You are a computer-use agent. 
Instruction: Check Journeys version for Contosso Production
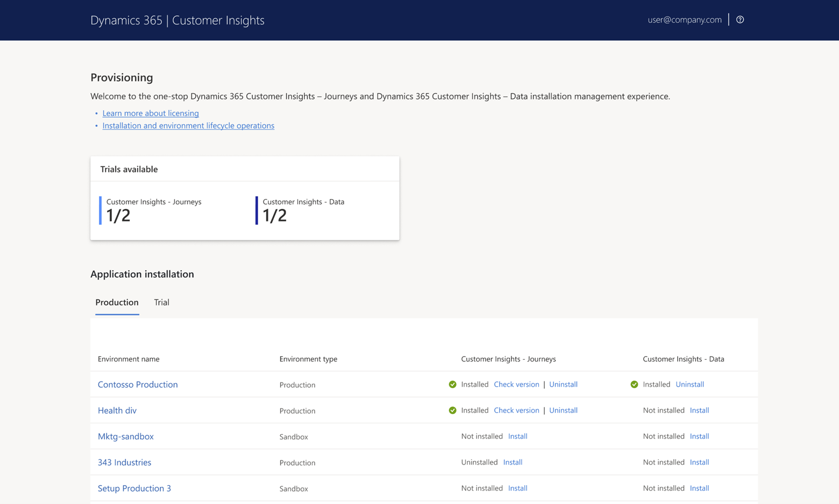tap(516, 385)
